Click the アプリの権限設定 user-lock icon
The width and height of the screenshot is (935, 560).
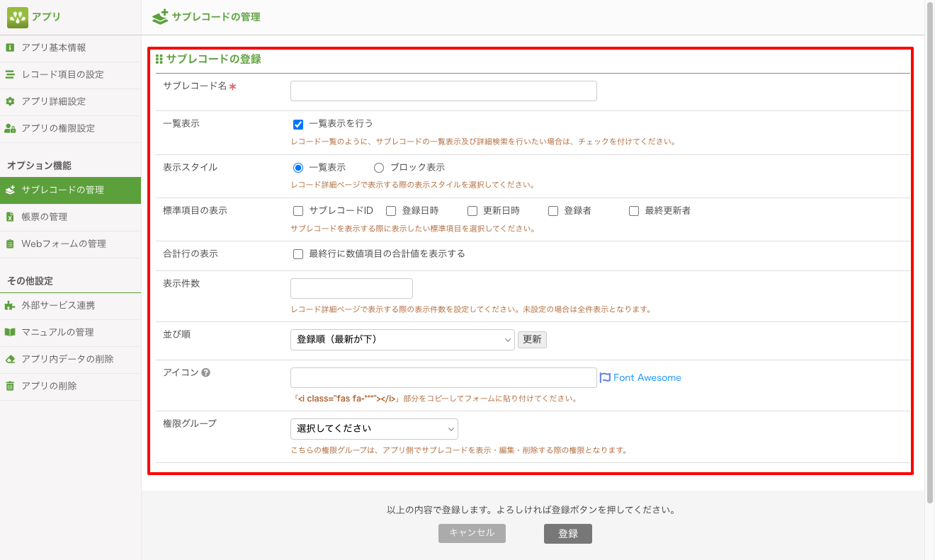click(10, 128)
